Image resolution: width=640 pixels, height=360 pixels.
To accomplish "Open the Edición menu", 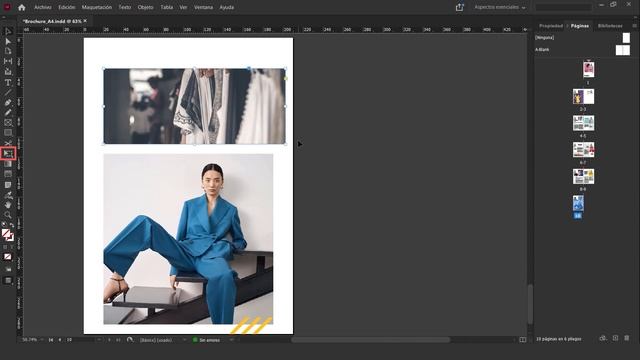I will pos(67,7).
